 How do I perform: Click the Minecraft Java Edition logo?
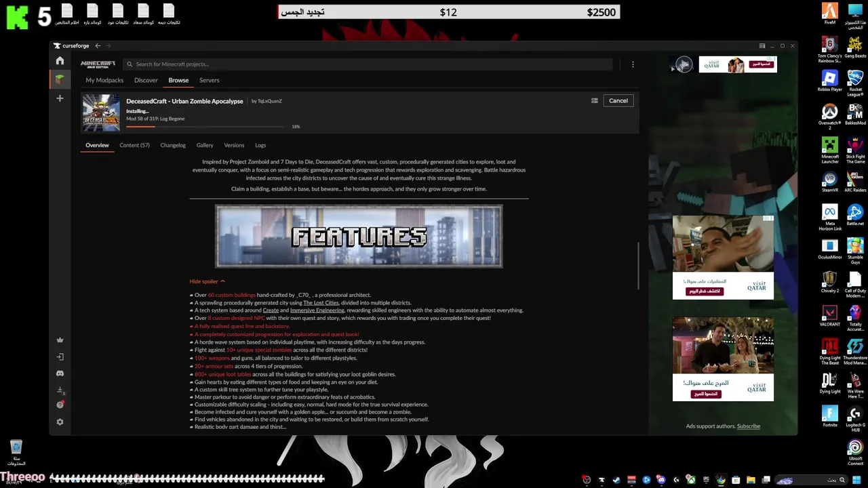(x=98, y=64)
